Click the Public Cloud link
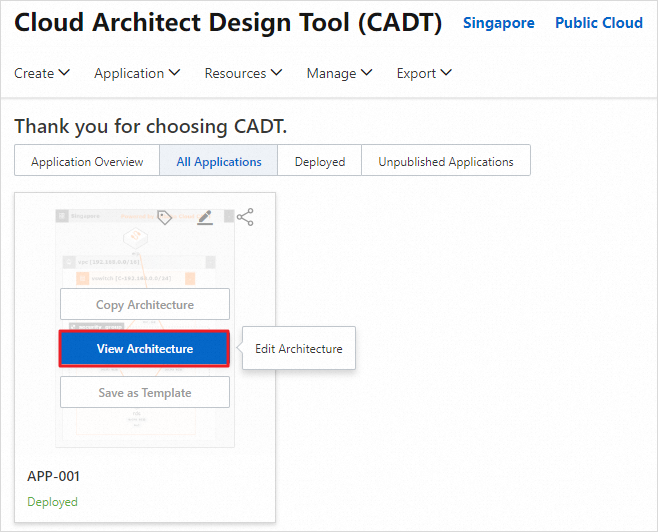Image resolution: width=658 pixels, height=532 pixels. click(x=599, y=23)
